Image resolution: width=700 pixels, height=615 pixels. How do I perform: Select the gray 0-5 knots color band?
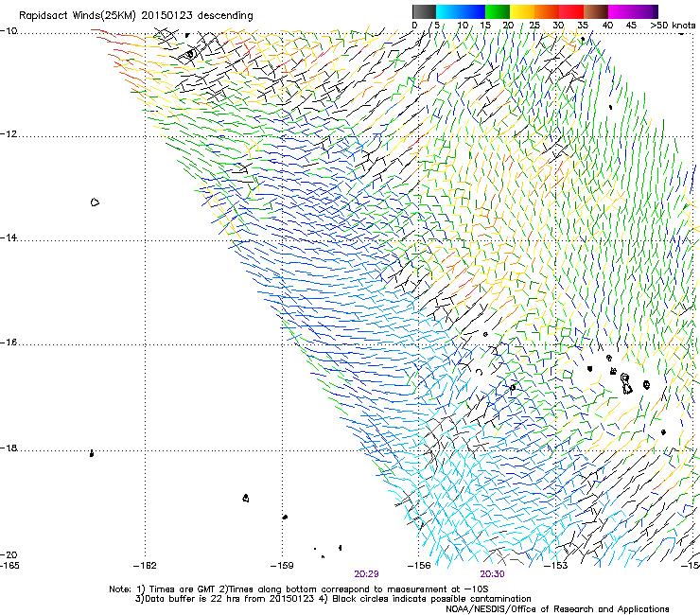coord(424,11)
